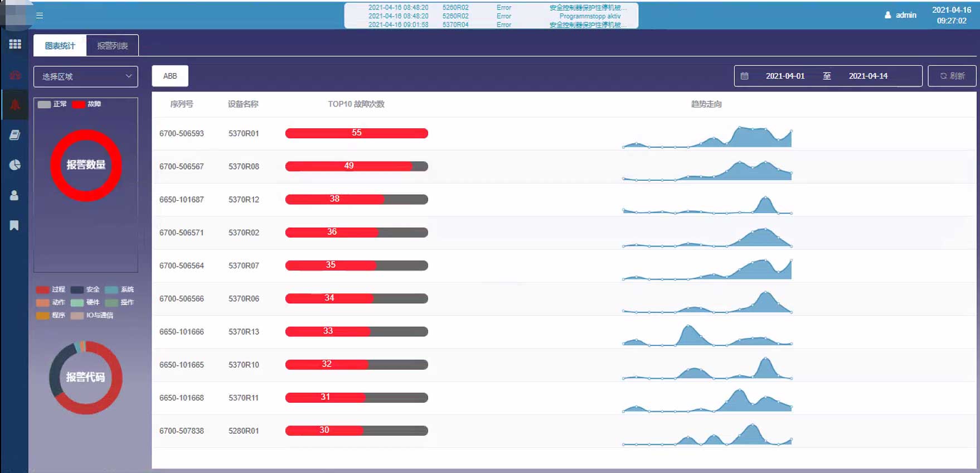
Task: Click the 过程 red legend swatch
Action: click(43, 289)
